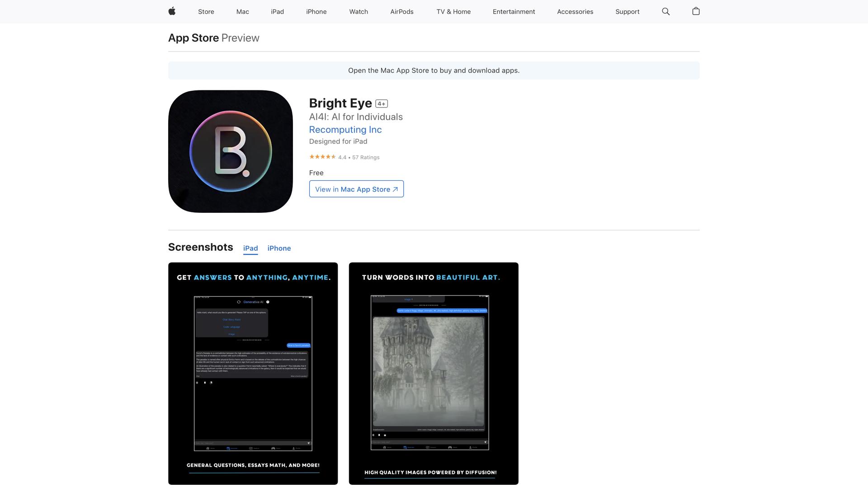Open the Entertainment menu item

click(514, 11)
